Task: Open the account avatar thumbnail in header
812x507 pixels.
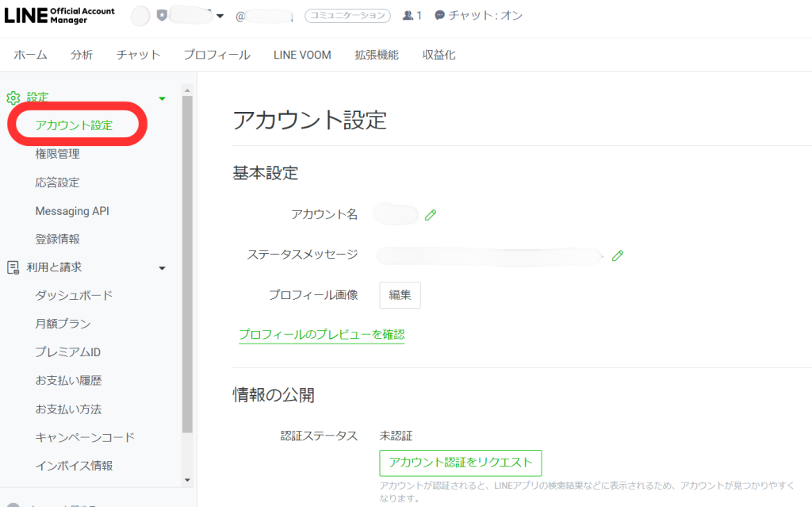Action: coord(140,13)
